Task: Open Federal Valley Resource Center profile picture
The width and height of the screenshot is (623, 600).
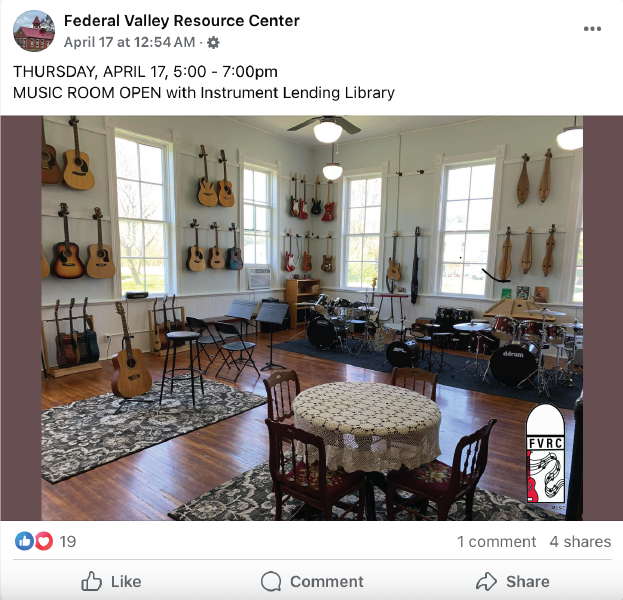Action: [x=34, y=31]
